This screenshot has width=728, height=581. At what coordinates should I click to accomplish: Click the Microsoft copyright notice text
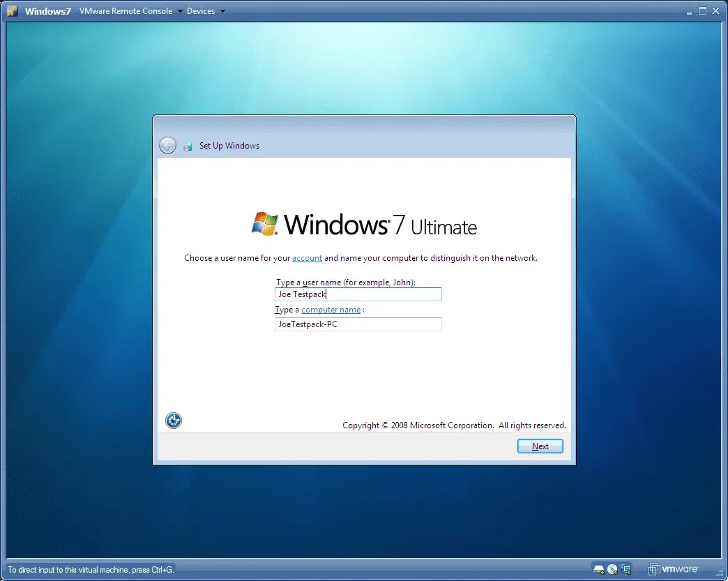click(x=454, y=425)
